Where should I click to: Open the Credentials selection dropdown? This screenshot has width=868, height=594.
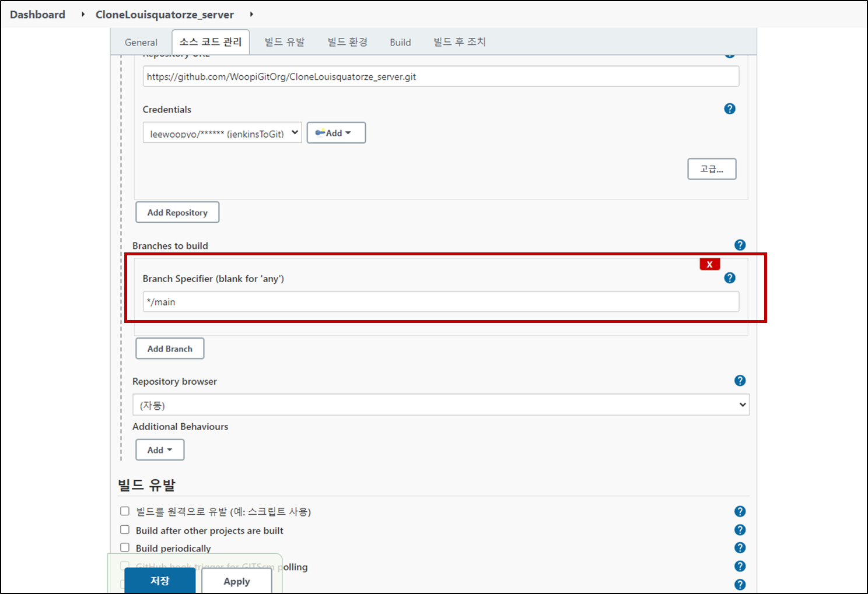pyautogui.click(x=222, y=133)
